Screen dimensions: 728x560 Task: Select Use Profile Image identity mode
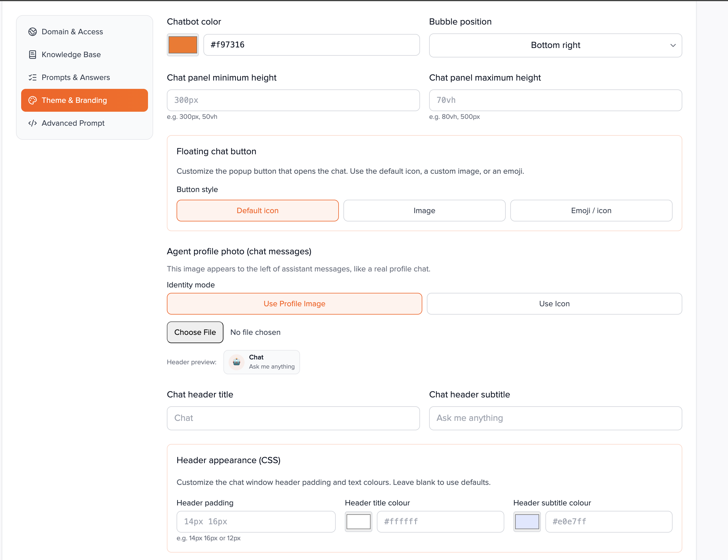point(294,304)
